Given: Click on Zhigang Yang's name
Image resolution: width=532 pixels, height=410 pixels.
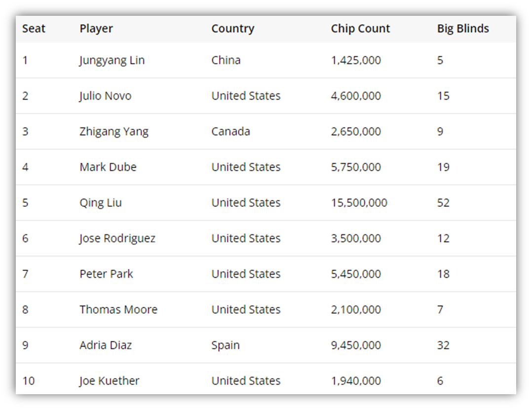Looking at the screenshot, I should click(x=114, y=132).
